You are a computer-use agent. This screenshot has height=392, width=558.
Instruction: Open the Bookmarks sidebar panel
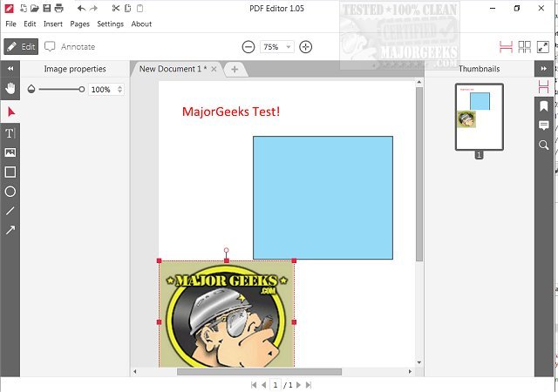543,106
